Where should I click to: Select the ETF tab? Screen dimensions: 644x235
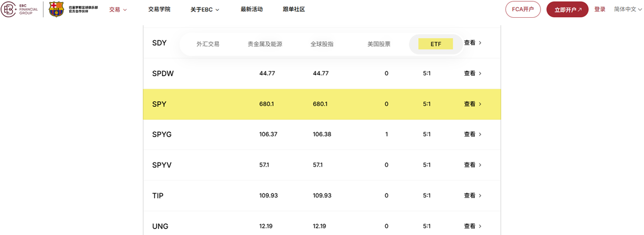pyautogui.click(x=436, y=44)
